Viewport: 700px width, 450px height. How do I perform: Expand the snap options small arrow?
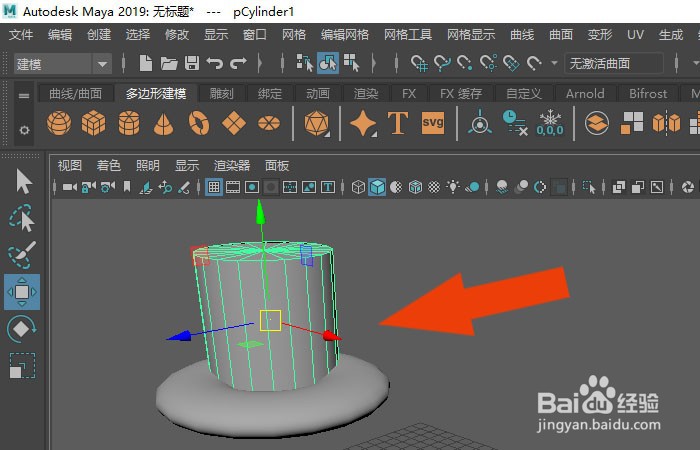click(x=554, y=63)
